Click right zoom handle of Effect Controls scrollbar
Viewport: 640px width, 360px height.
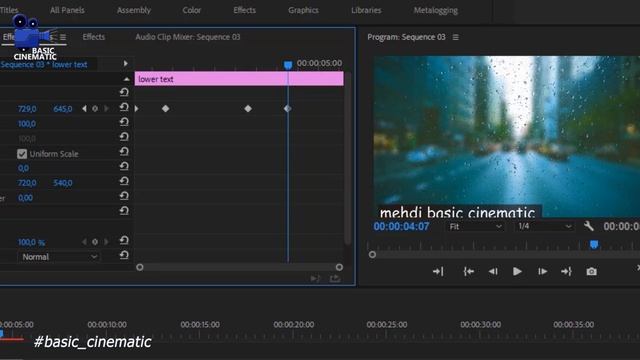click(339, 267)
